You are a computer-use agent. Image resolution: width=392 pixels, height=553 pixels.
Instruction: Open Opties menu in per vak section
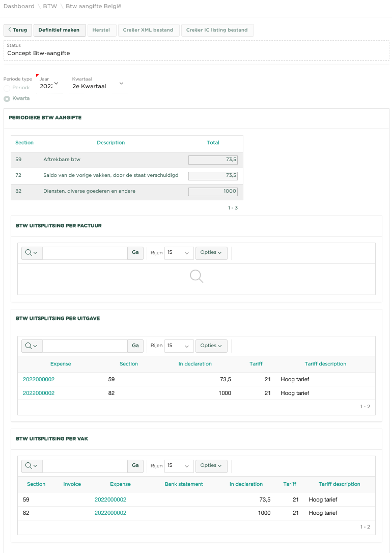pos(211,465)
